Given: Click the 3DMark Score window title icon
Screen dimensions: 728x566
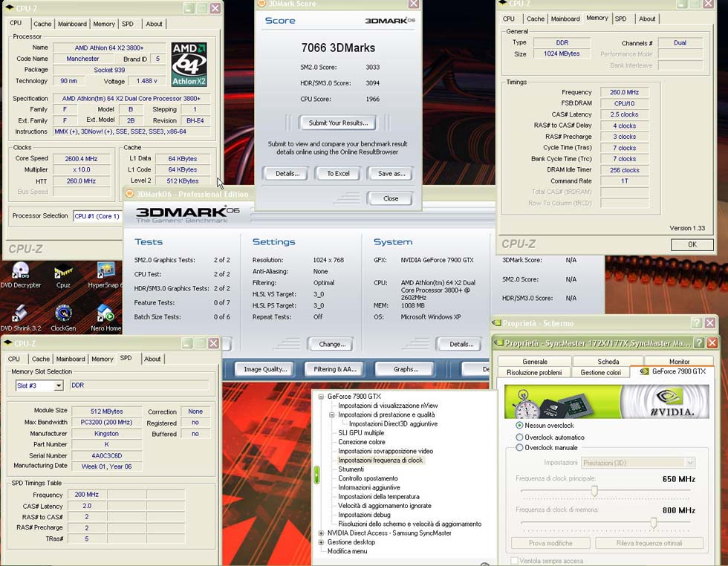Looking at the screenshot, I should [x=261, y=4].
